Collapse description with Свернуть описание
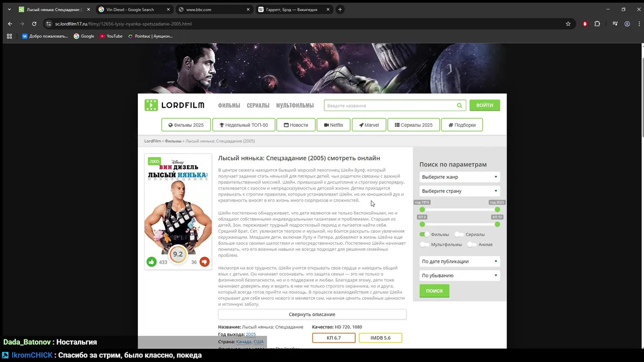The width and height of the screenshot is (644, 362). point(312,314)
